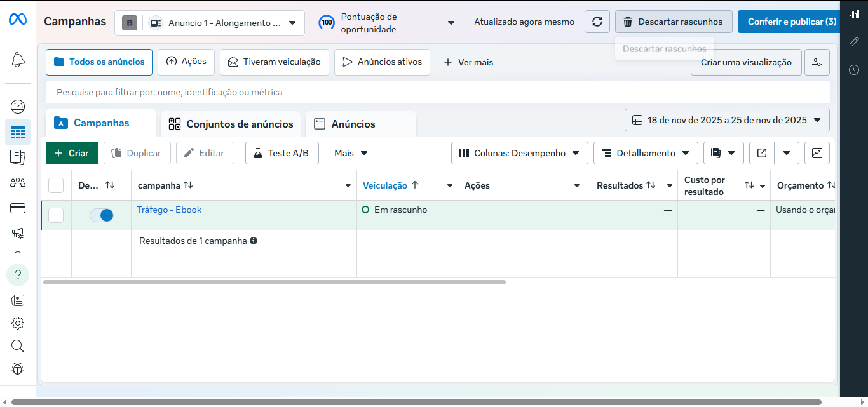Open the Veiculação column header dropdown arrow
Screen dimensions: 868x407
click(450, 186)
